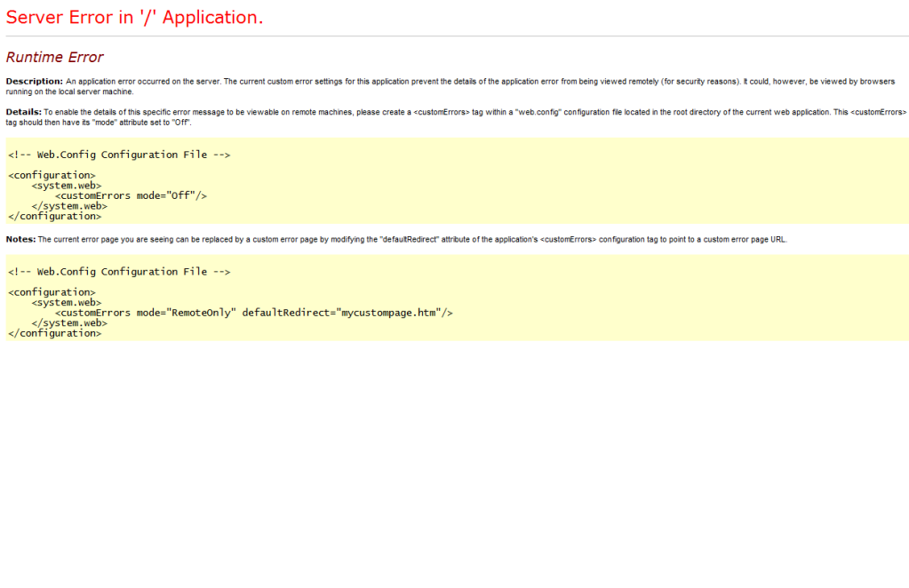Image resolution: width=909 pixels, height=588 pixels.
Task: Click the 'custom error page URL' text in Notes
Action: [745, 239]
